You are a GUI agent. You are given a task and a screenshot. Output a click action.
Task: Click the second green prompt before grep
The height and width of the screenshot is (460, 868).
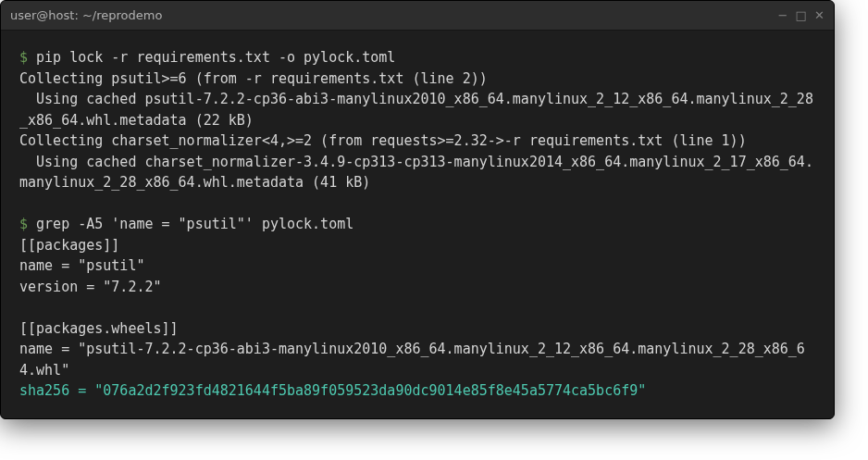point(23,224)
